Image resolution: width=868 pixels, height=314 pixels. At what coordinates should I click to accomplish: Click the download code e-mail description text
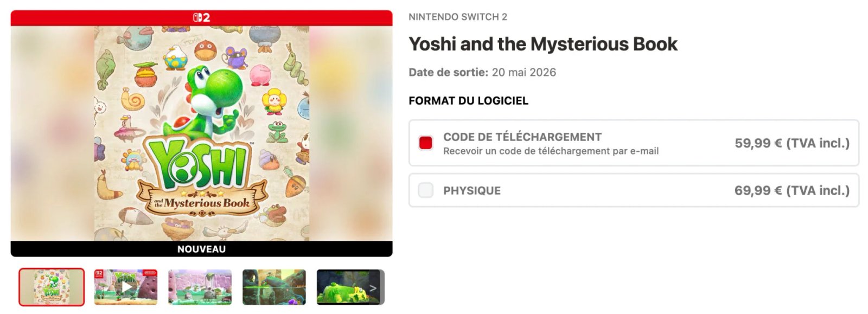pyautogui.click(x=551, y=151)
